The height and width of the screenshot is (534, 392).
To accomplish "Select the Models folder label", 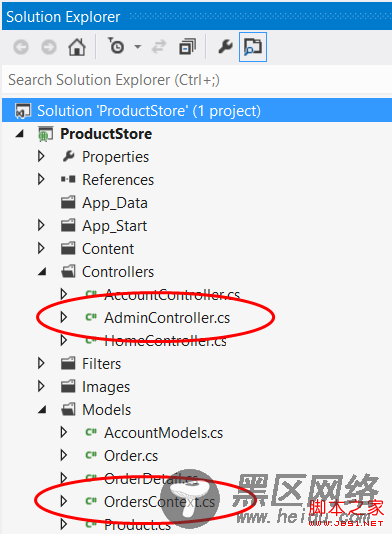I will pos(107,410).
